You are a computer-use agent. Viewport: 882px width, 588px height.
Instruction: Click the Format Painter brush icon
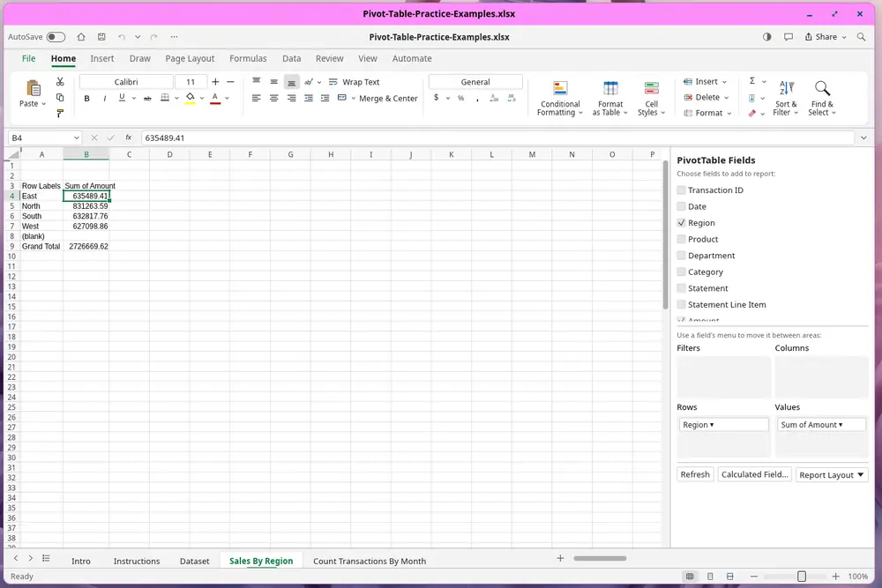(60, 114)
